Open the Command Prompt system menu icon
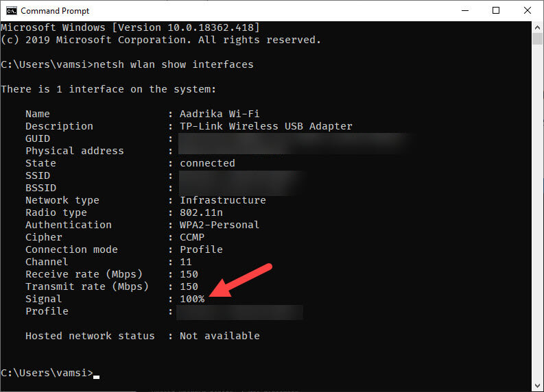This screenshot has height=392, width=544. coord(12,11)
